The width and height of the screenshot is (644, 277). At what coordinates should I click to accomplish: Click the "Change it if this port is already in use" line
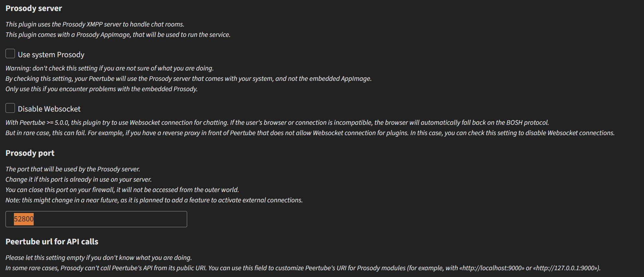[79, 179]
